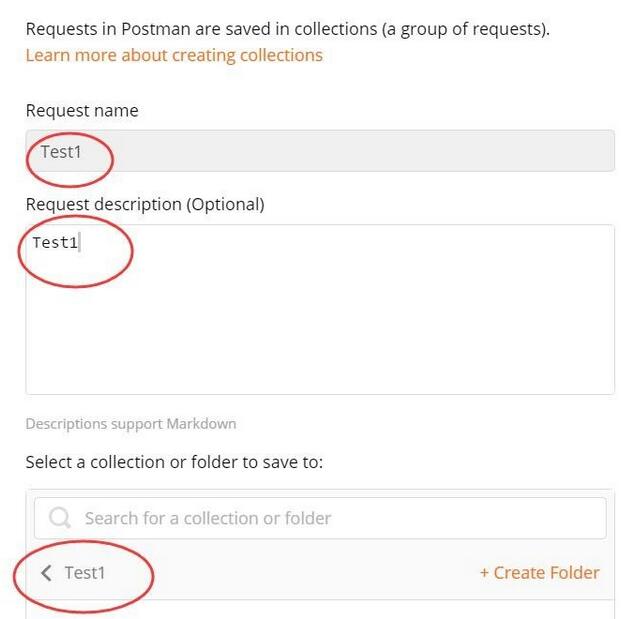Viewport: 623px width, 619px height.
Task: Click the Descriptions support Markdown hint
Action: [x=131, y=424]
